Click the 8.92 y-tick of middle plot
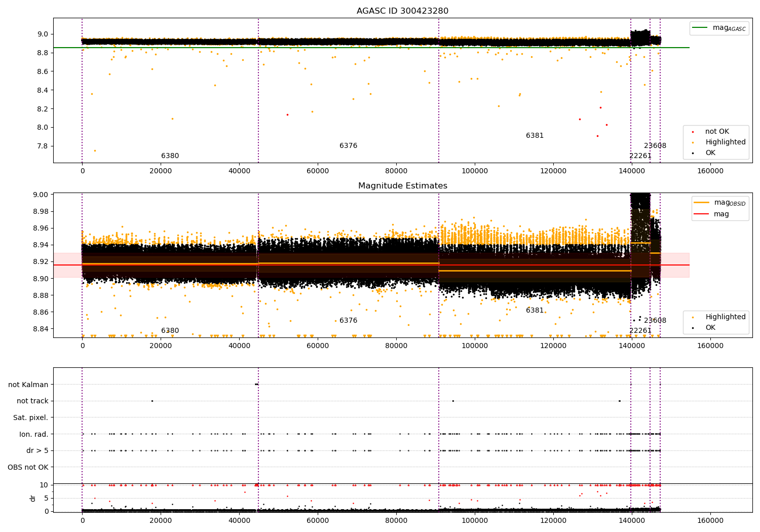Screen dimensions: 760x532 coord(41,262)
